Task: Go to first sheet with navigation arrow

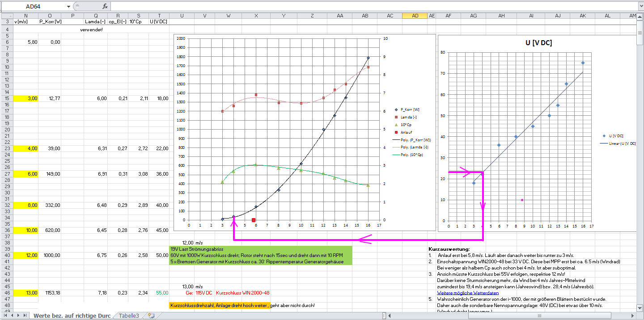Action: 6,316
